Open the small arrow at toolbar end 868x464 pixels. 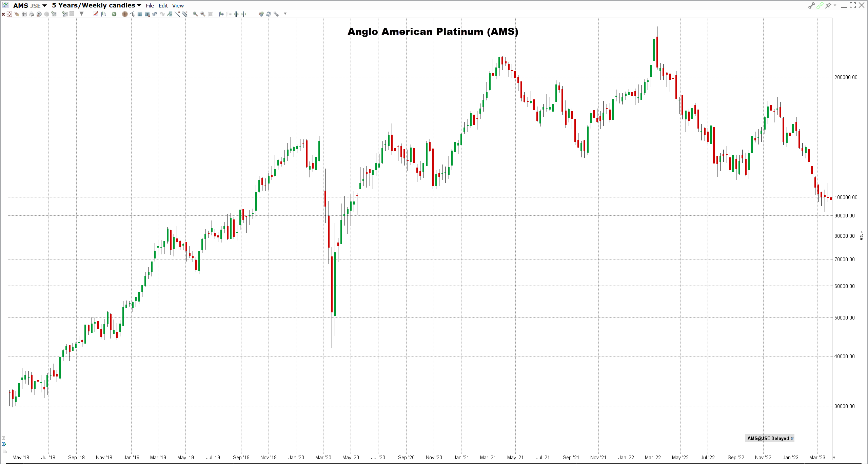[x=285, y=14]
